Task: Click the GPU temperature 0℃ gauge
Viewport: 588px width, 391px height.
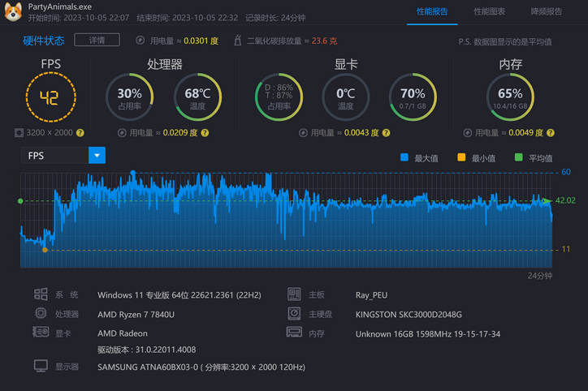Action: tap(345, 97)
